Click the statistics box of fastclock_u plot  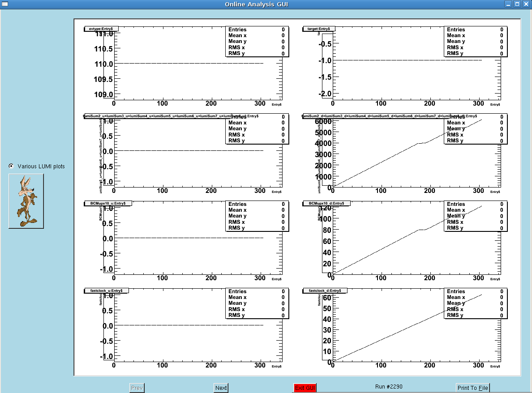click(257, 303)
